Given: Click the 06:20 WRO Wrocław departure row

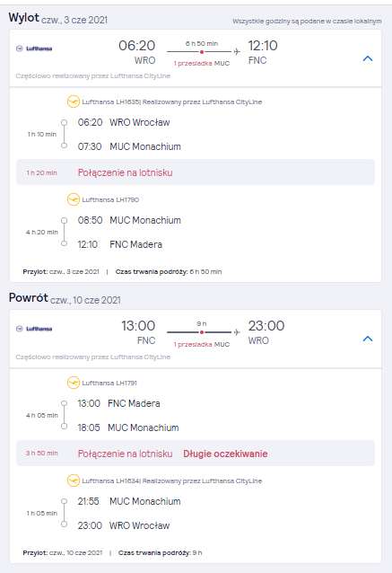Looking at the screenshot, I should [124, 122].
